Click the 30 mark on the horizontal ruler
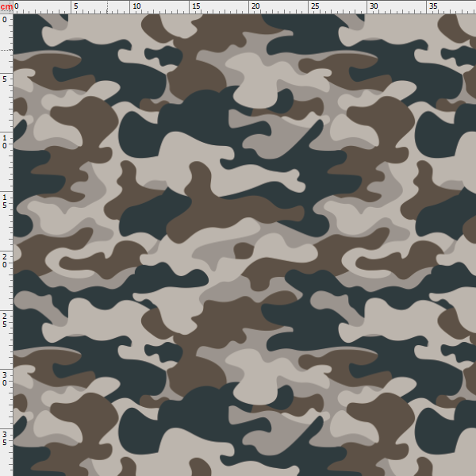 pyautogui.click(x=374, y=6)
